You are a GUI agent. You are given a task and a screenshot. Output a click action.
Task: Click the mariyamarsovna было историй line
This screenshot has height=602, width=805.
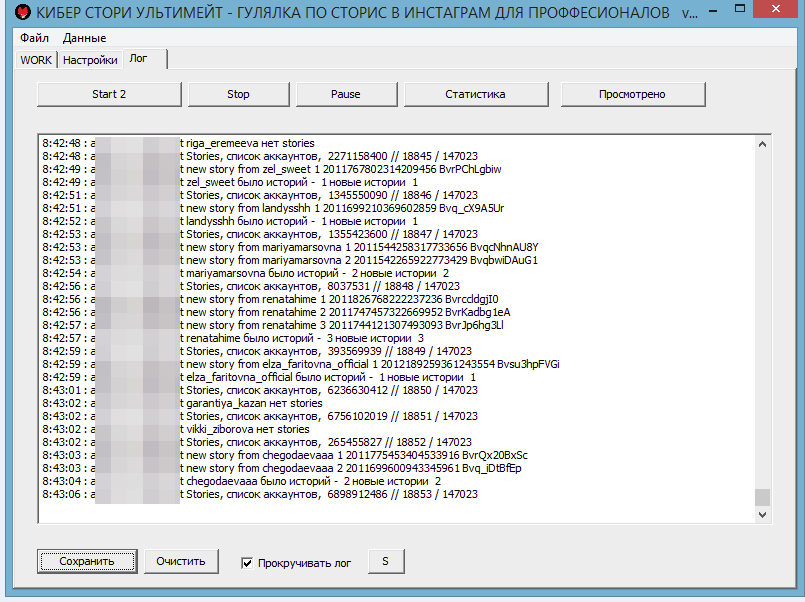[x=245, y=274]
